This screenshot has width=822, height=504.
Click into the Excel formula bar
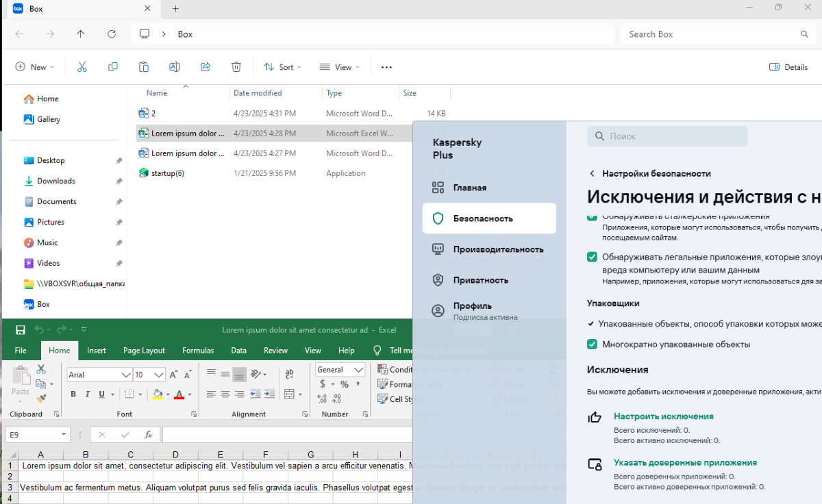[288, 435]
